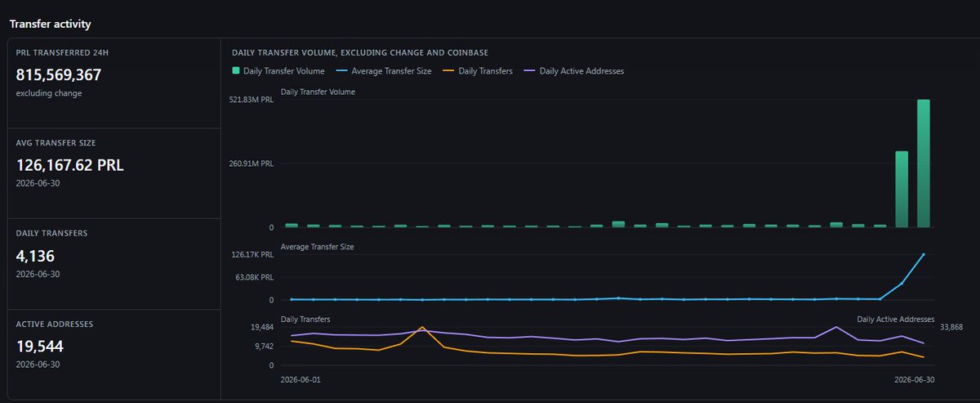Click the chart title about excluding change and coinbase
The image size is (980, 403).
tap(360, 52)
